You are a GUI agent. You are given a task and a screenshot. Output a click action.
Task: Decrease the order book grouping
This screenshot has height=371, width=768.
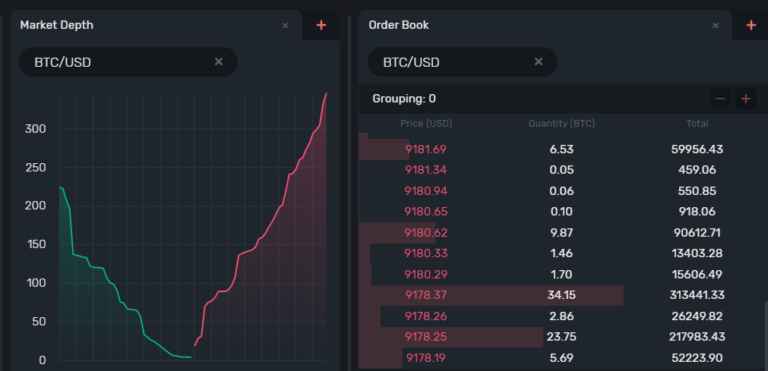click(x=720, y=99)
